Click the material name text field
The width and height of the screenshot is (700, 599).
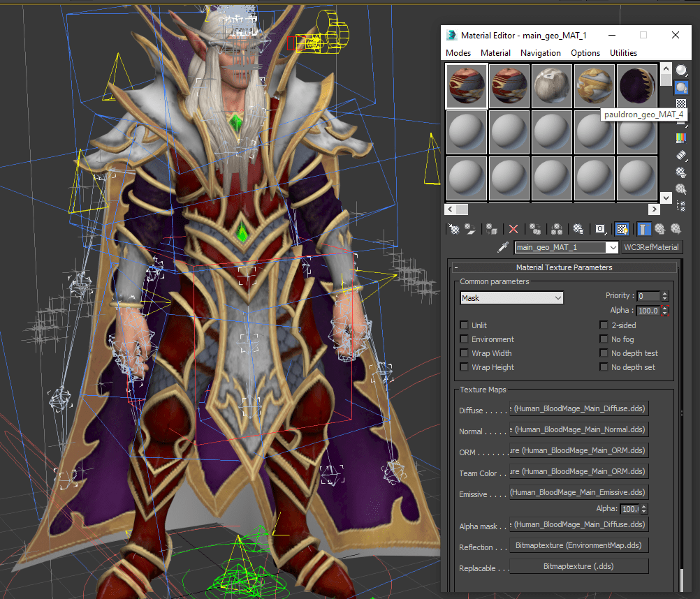click(561, 248)
